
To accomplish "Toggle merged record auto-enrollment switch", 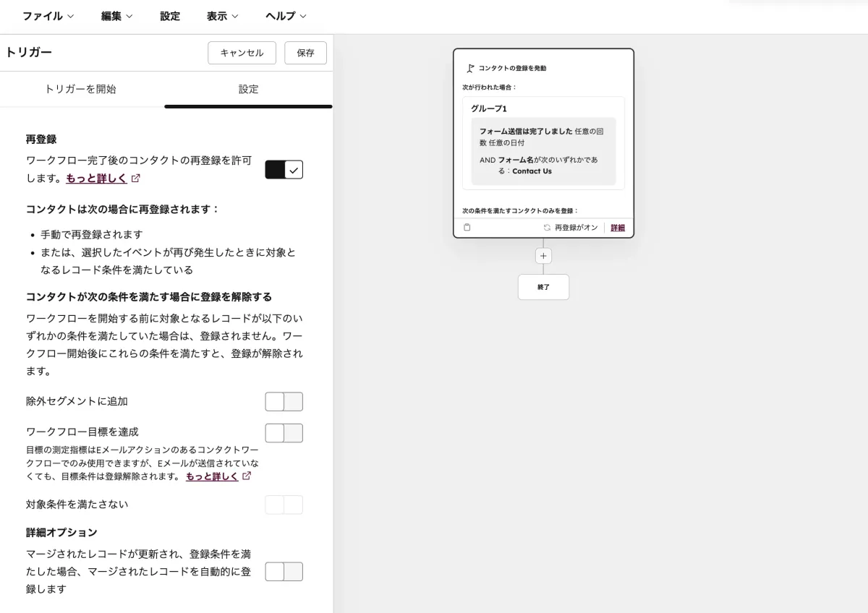I will 284,571.
